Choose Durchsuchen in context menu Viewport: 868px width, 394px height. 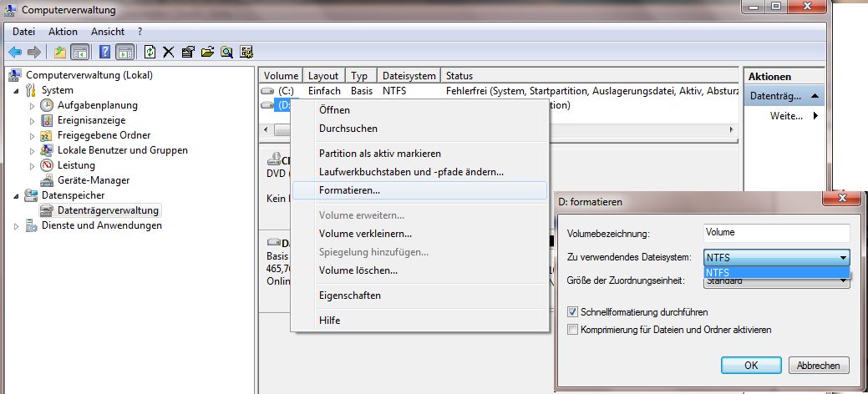(419, 129)
